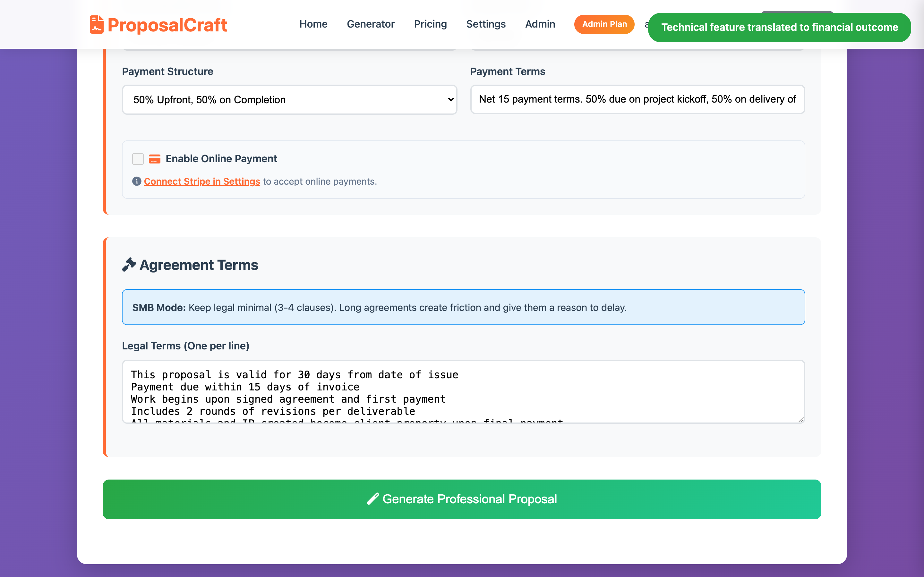Viewport: 924px width, 577px height.
Task: Open the Admin nav item
Action: (540, 24)
